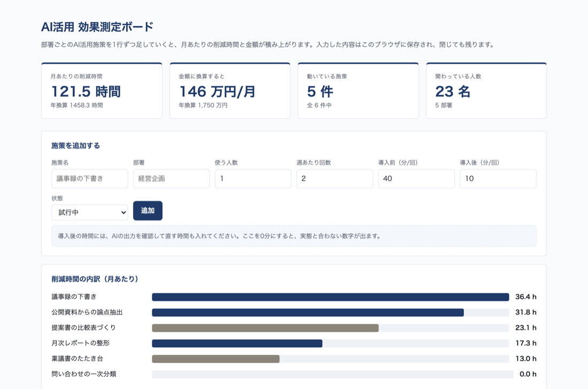Image resolution: width=588 pixels, height=389 pixels.
Task: Click the 31.8 h value
Action: pyautogui.click(x=526, y=312)
